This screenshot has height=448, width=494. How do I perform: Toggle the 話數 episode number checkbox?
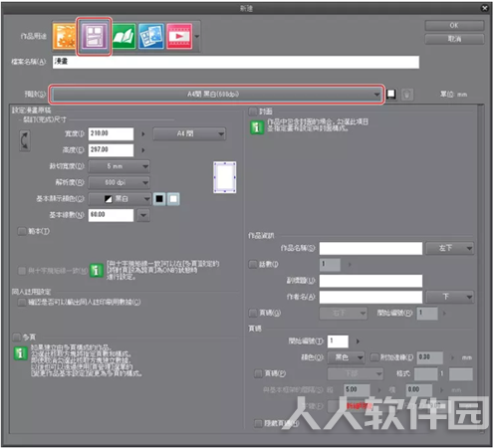tap(253, 264)
